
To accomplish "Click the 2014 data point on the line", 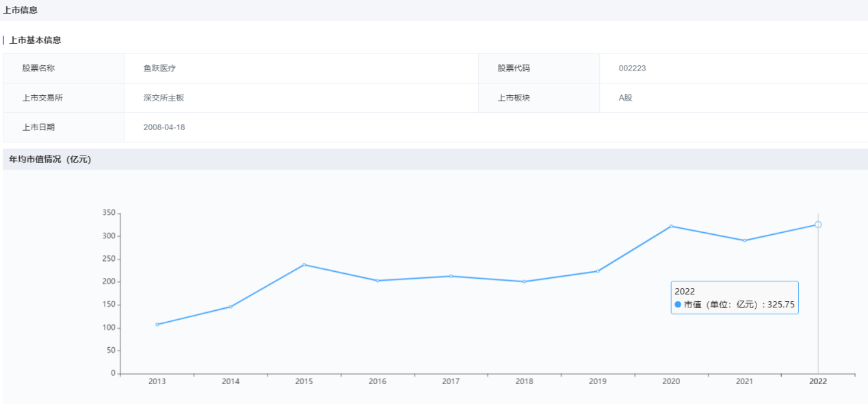I will click(x=231, y=307).
